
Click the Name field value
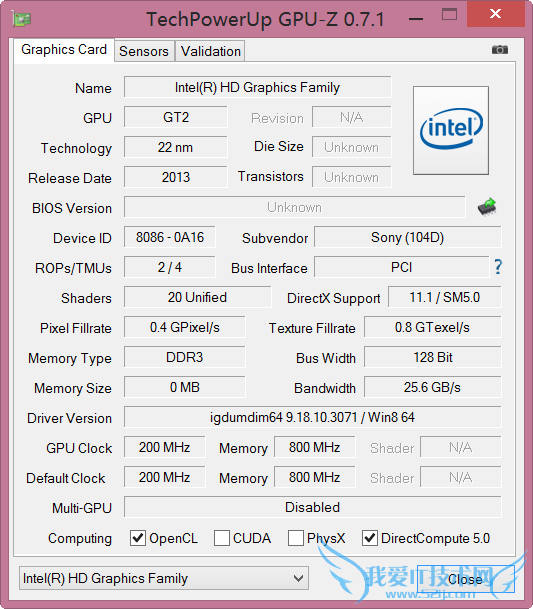[x=258, y=87]
